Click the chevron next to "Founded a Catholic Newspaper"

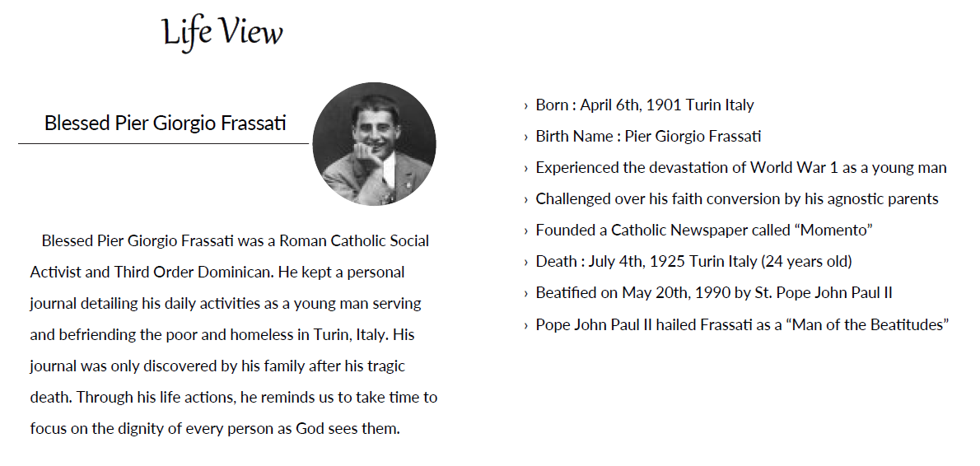click(525, 231)
